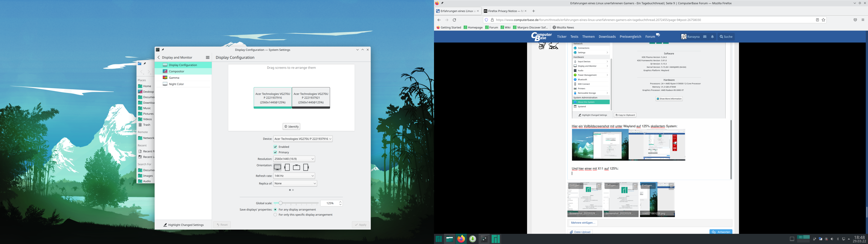Image resolution: width=868 pixels, height=244 pixels.
Task: Open ComputerBase notification bell
Action: pos(712,37)
